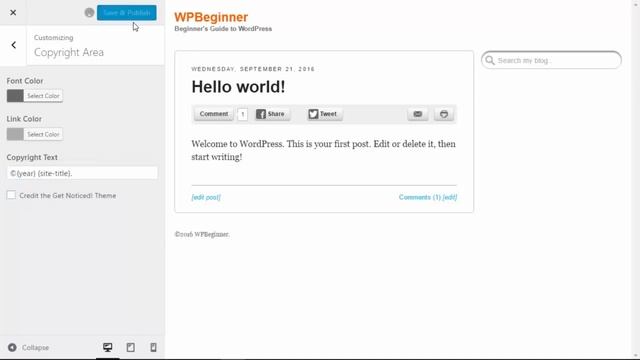Image resolution: width=640 pixels, height=360 pixels.
Task: Open the WPBeginner site title link
Action: click(x=211, y=17)
